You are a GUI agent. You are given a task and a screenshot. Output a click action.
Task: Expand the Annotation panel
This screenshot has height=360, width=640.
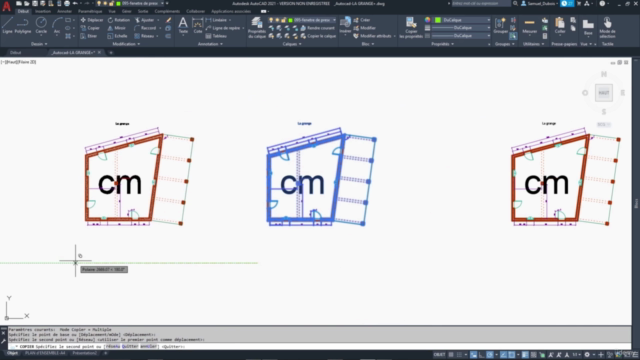point(210,44)
